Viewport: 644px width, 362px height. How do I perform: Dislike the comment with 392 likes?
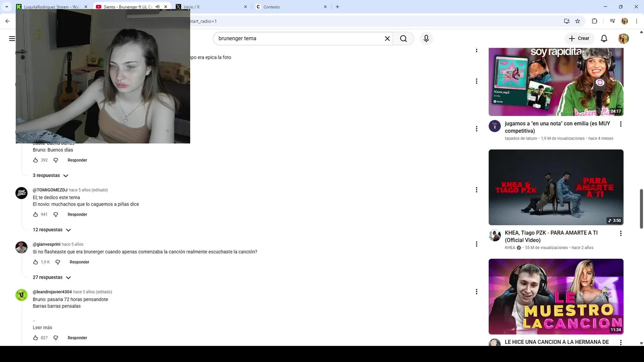56,160
